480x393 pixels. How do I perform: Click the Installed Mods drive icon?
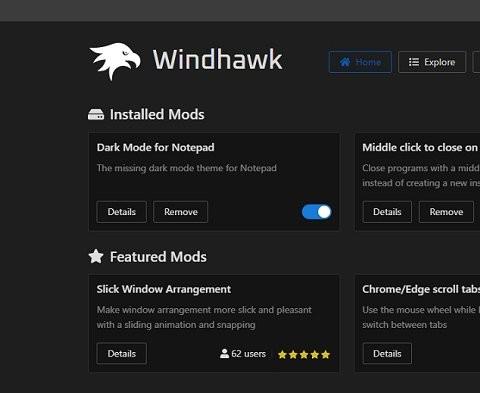[96, 115]
